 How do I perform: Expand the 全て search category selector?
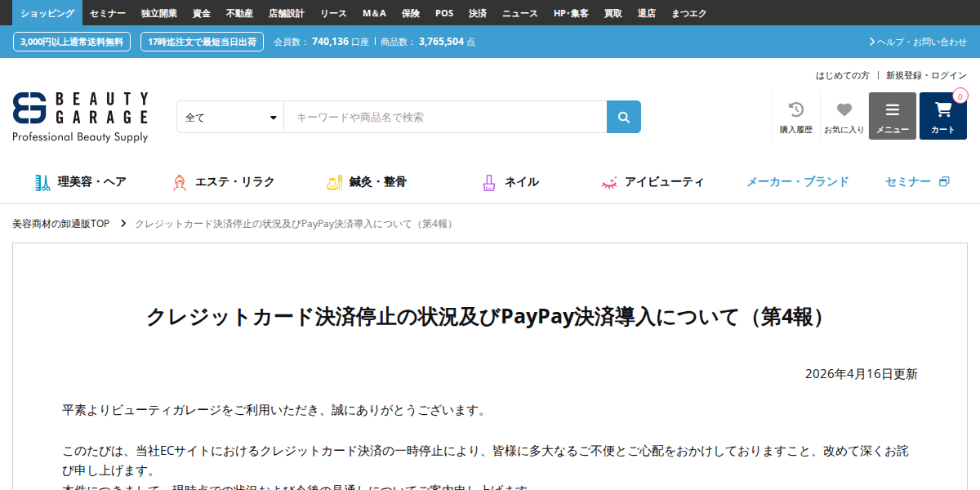[229, 116]
